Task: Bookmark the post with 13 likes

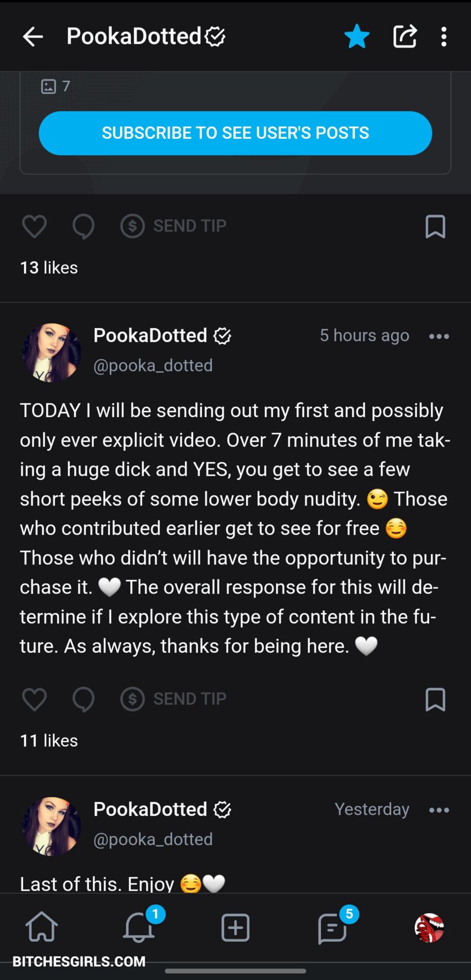Action: pos(435,227)
